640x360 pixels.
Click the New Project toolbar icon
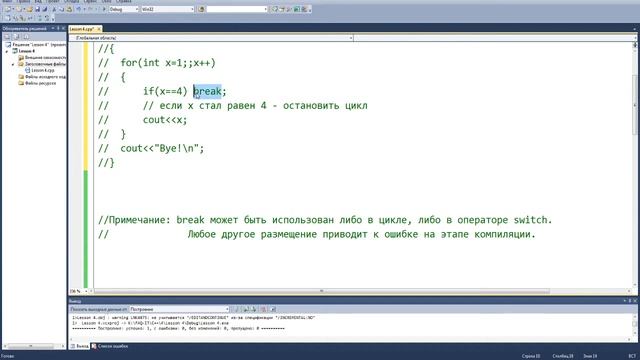point(8,9)
